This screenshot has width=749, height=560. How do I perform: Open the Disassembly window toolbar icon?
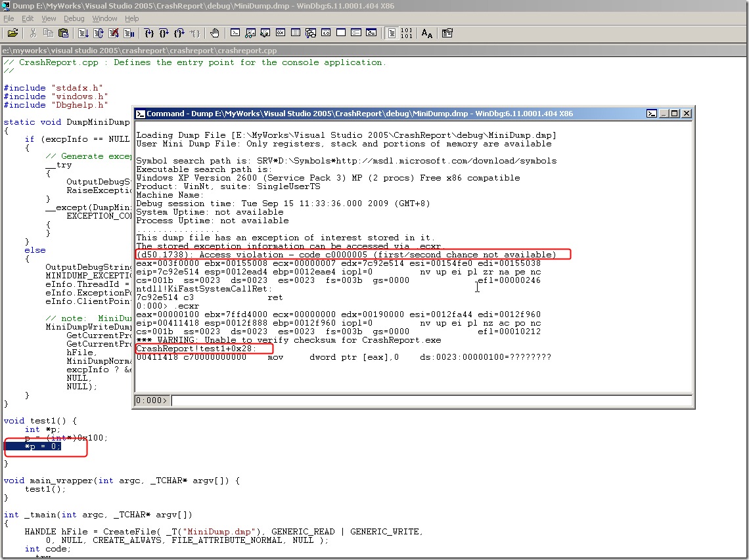coord(326,33)
